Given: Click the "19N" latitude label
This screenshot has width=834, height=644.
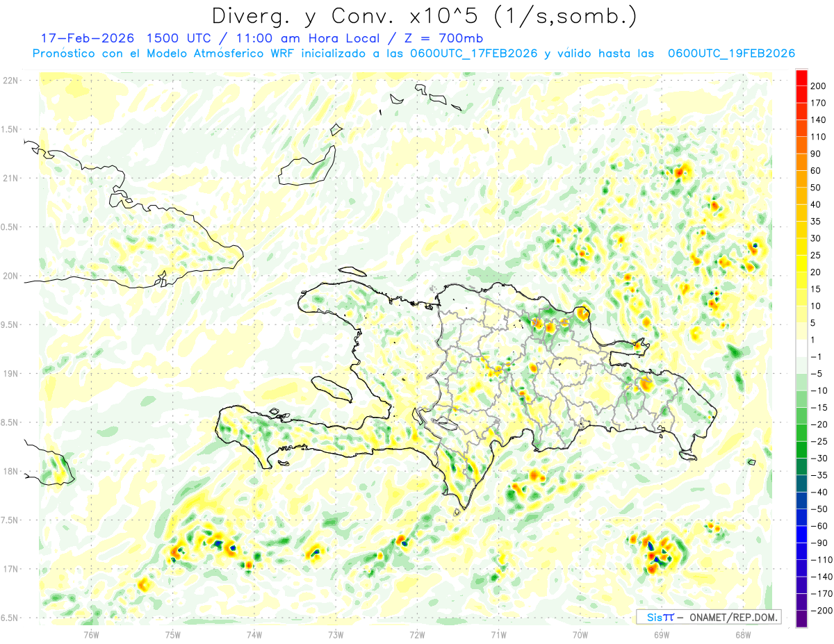Looking at the screenshot, I should 11,374.
